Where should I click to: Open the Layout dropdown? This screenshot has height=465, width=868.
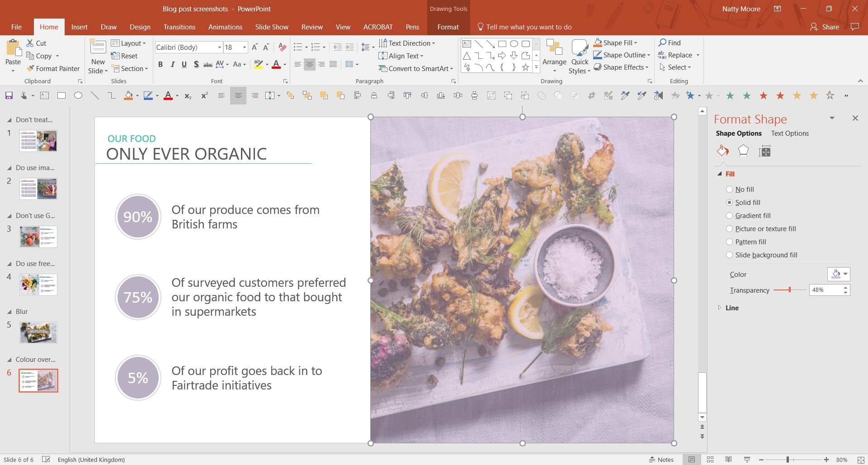point(128,43)
